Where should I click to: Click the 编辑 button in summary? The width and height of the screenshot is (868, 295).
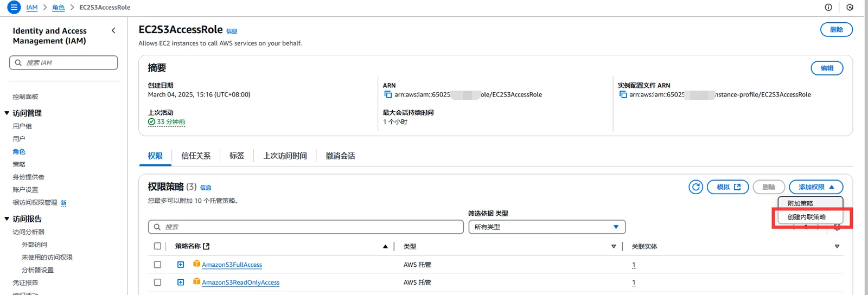(x=827, y=68)
